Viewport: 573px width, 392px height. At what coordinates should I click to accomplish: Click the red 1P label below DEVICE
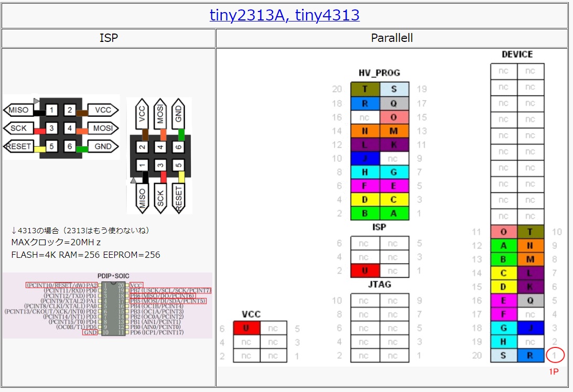click(554, 372)
